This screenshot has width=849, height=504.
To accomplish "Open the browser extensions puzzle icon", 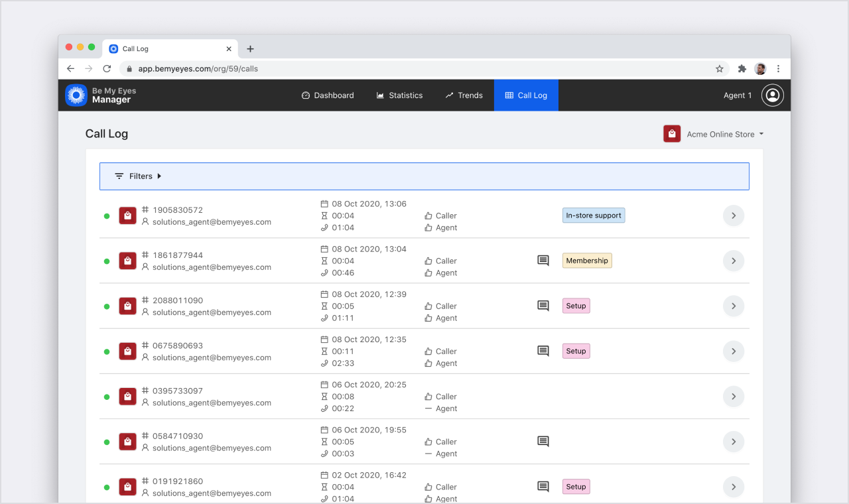I will pyautogui.click(x=742, y=69).
